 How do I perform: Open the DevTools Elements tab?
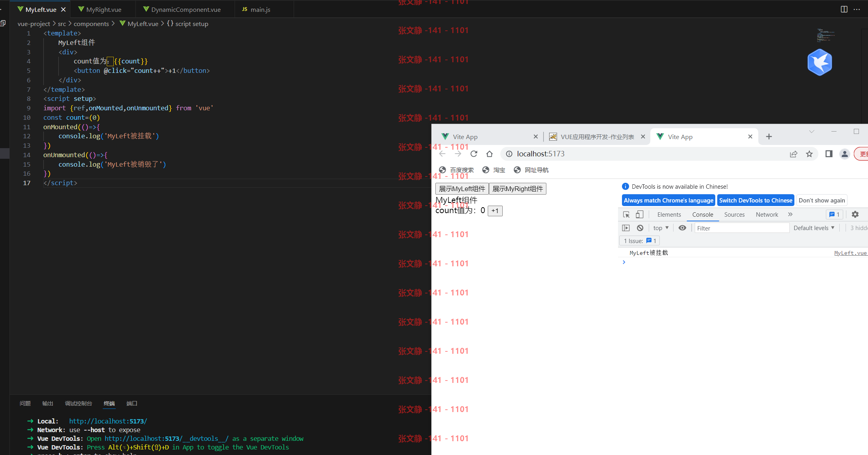click(669, 214)
